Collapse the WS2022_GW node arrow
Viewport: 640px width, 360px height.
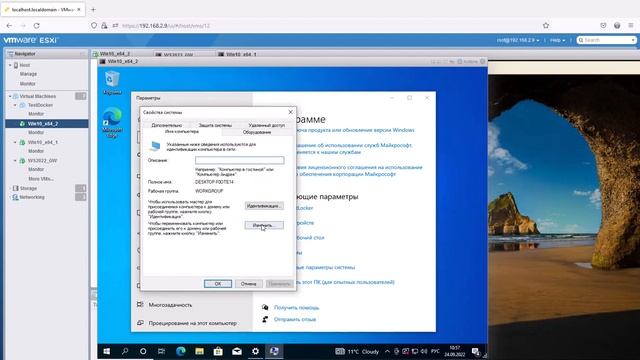[16, 160]
